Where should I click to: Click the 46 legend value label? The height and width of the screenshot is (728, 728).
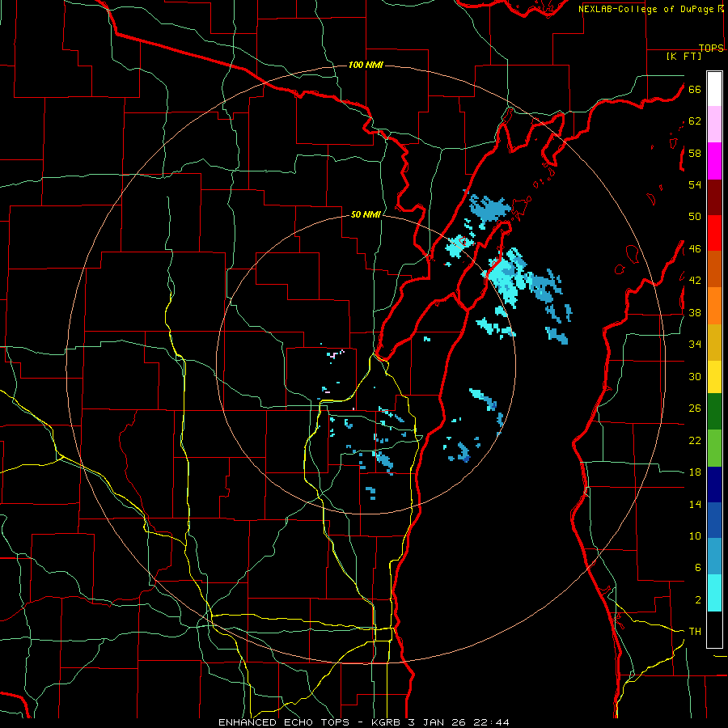tap(695, 249)
